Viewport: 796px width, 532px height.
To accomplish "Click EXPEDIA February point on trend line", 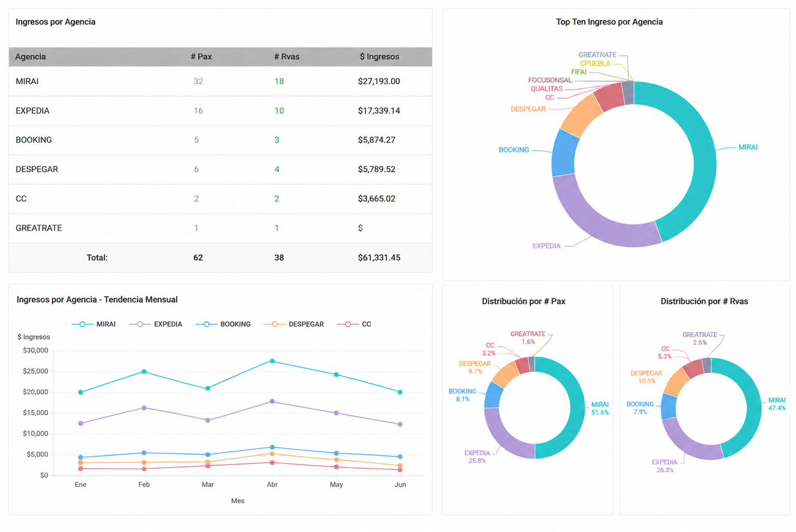I will click(144, 408).
